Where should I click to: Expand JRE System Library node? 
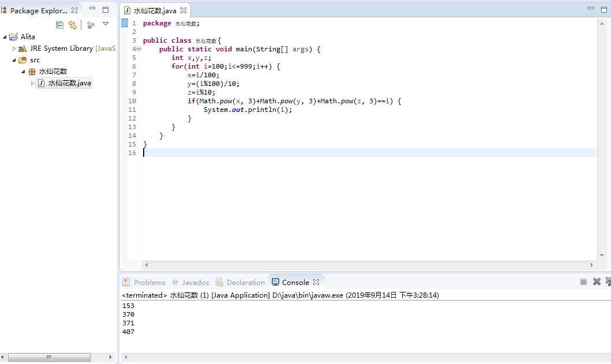(14, 48)
